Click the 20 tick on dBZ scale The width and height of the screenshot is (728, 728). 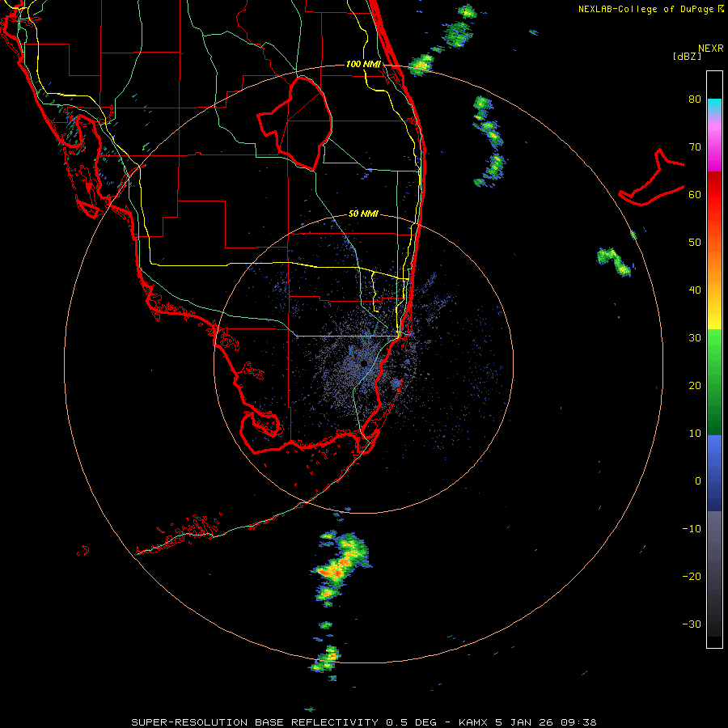(695, 385)
